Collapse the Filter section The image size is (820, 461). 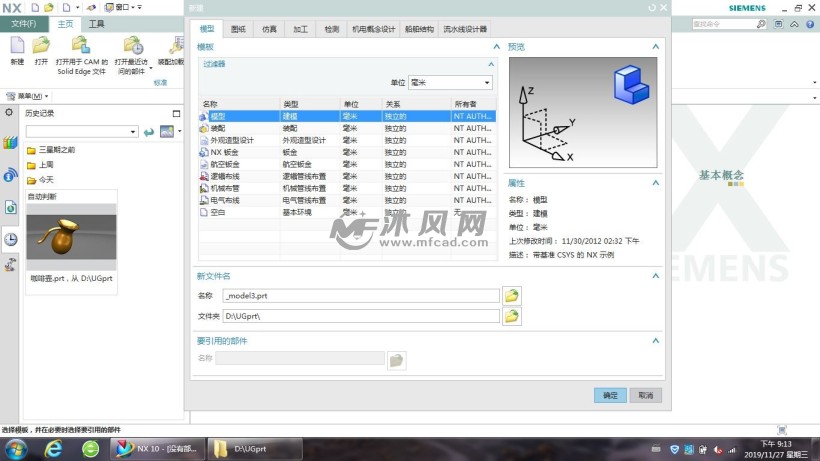[491, 64]
